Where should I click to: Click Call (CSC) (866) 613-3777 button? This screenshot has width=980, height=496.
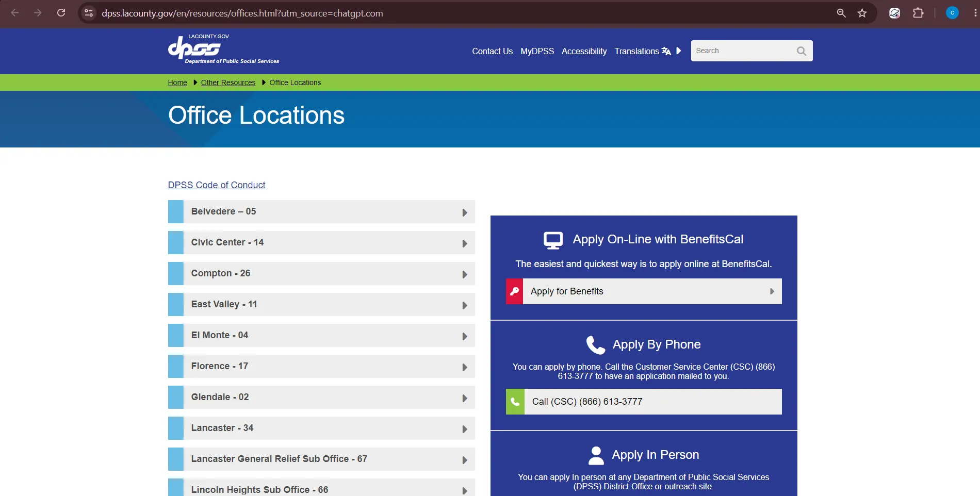click(x=644, y=402)
